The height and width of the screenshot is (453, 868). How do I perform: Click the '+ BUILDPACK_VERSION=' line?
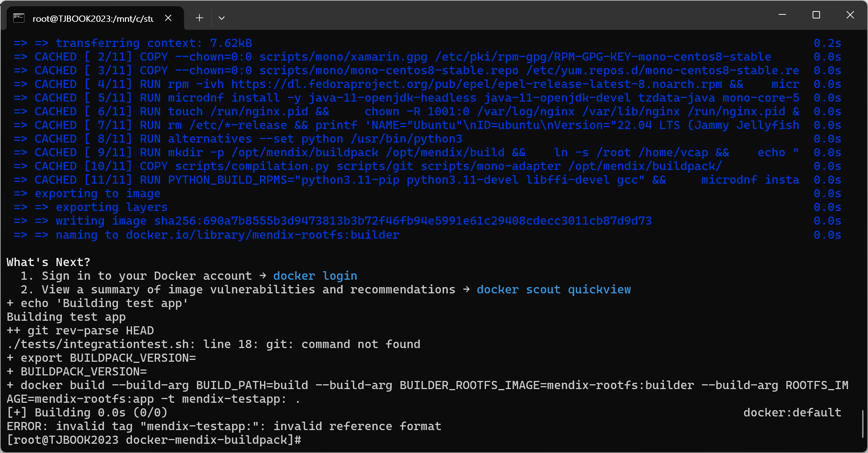[77, 371]
